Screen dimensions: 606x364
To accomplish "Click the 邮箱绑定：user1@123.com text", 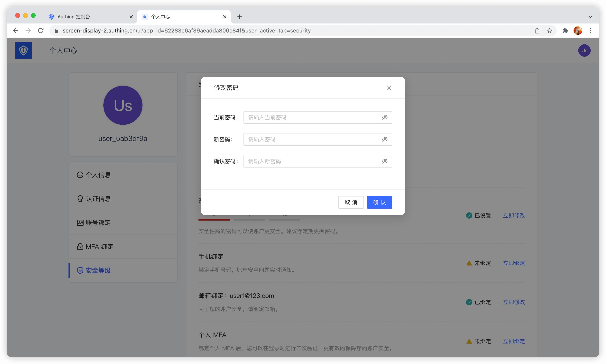I will click(236, 296).
